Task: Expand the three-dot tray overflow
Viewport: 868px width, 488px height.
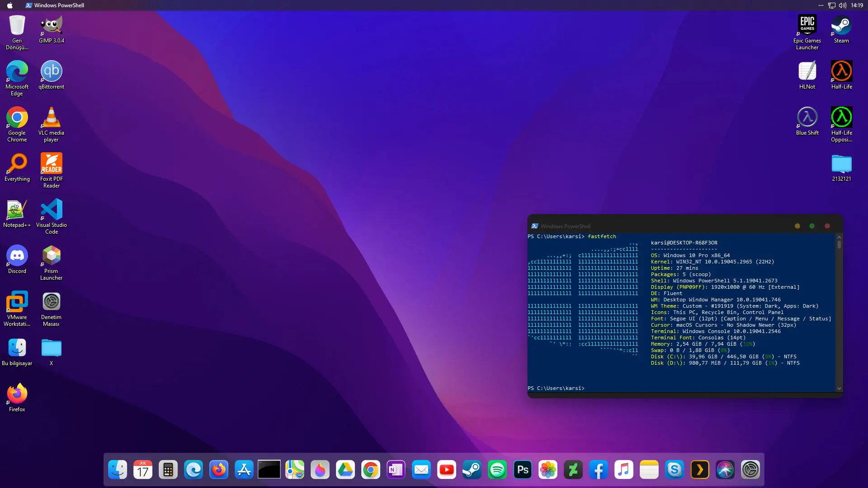Action: point(821,5)
